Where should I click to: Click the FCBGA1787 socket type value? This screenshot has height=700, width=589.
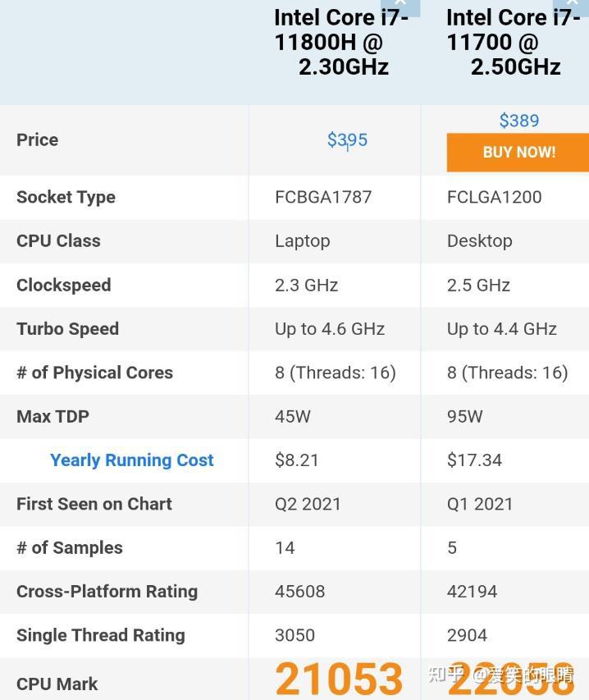click(x=323, y=197)
